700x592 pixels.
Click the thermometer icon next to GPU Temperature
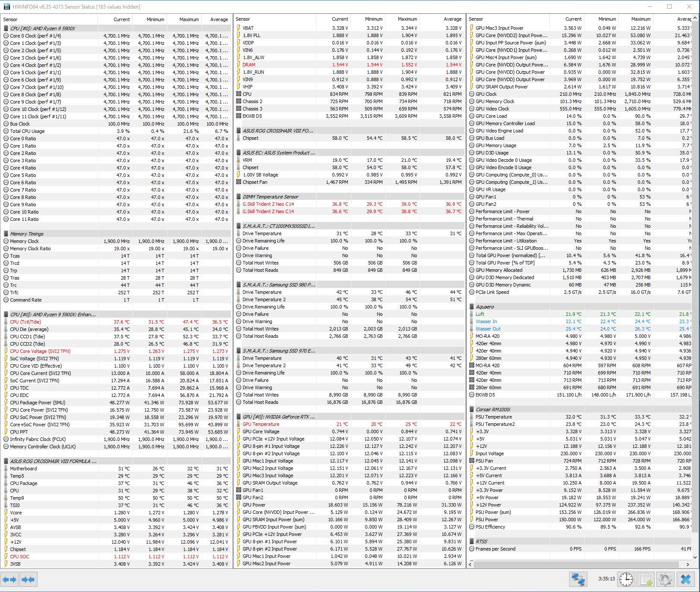pos(239,424)
